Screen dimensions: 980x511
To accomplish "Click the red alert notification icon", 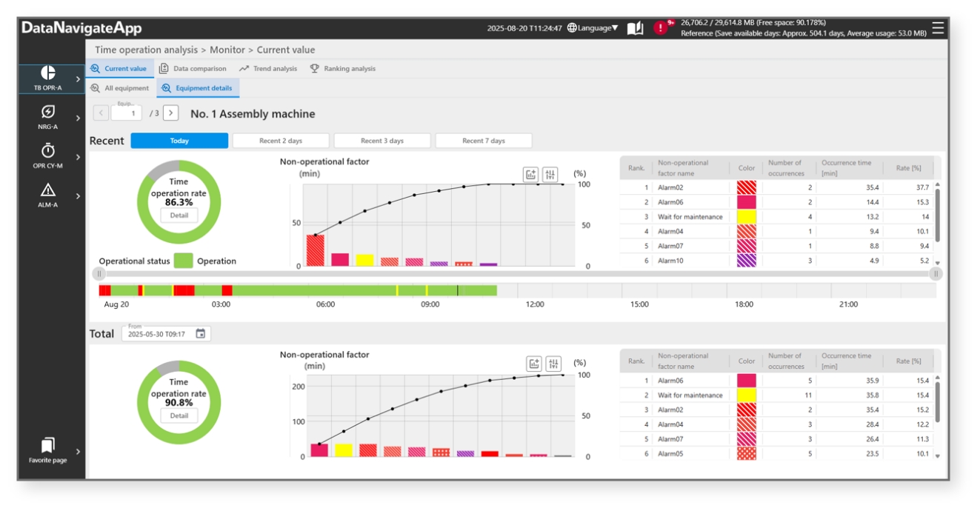I will coord(660,28).
